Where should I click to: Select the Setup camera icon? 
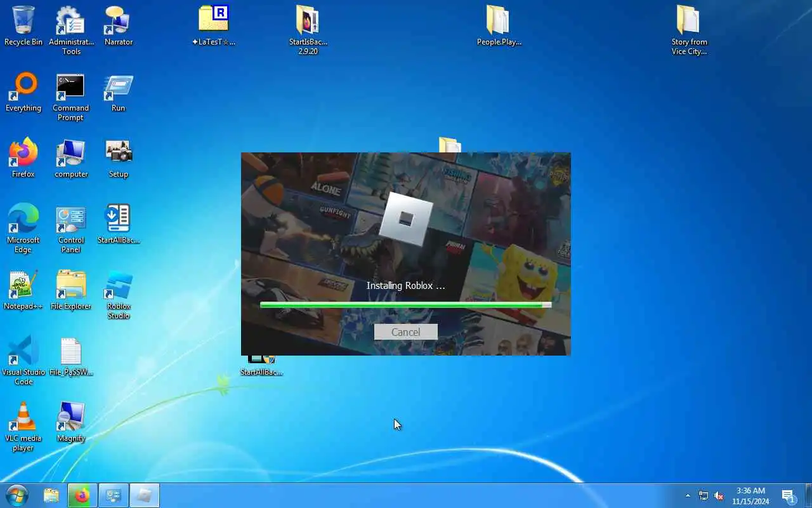point(119,158)
